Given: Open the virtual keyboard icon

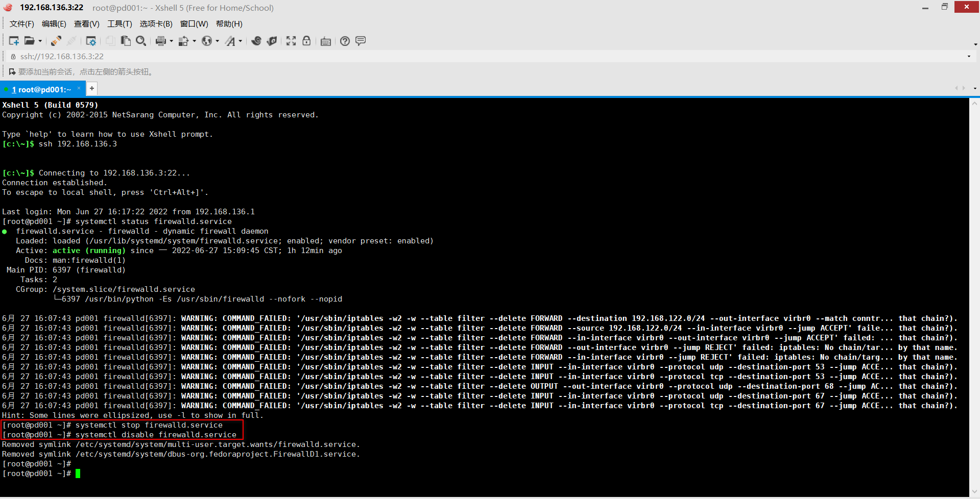Looking at the screenshot, I should pos(326,41).
